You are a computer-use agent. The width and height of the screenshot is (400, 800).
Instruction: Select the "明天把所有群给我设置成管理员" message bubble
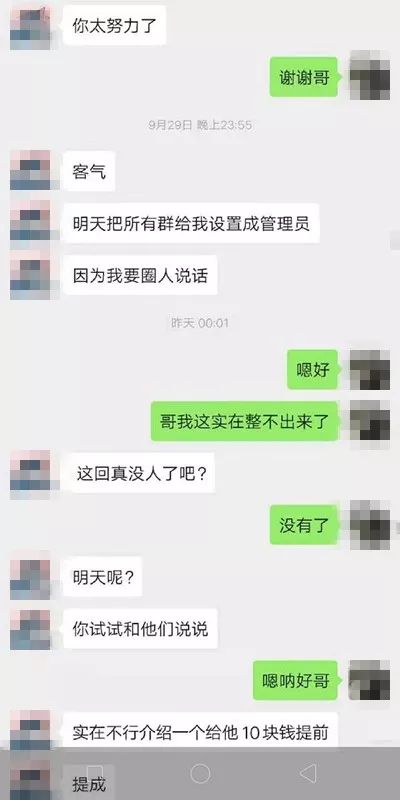tap(191, 223)
